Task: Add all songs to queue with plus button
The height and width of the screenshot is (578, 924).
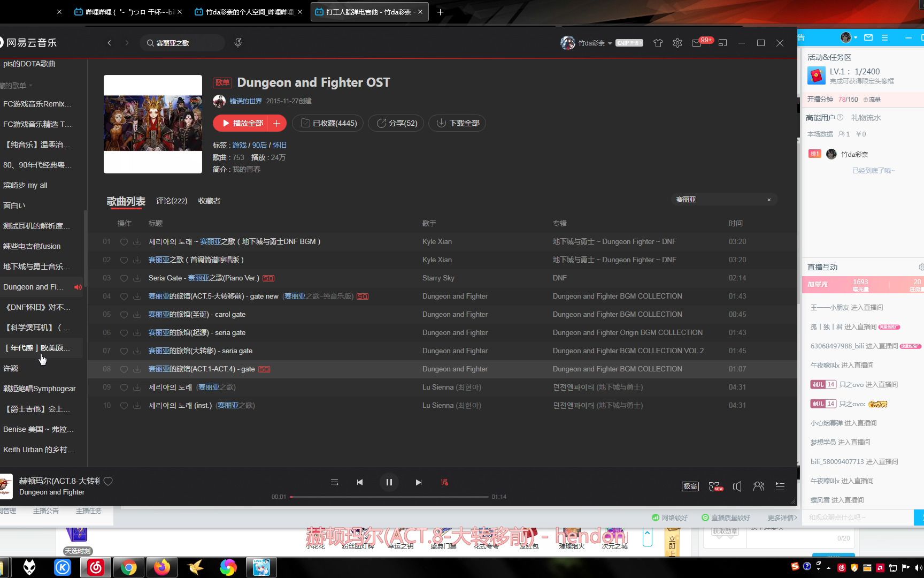Action: tap(277, 123)
